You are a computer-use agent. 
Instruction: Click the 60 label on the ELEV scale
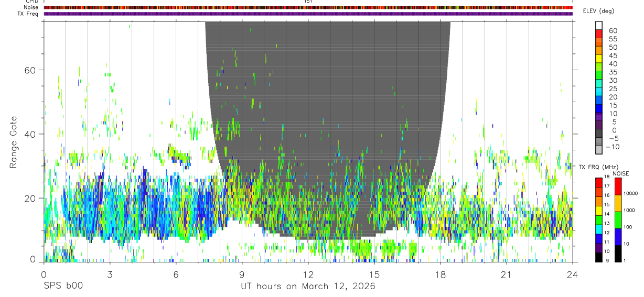[x=613, y=31]
